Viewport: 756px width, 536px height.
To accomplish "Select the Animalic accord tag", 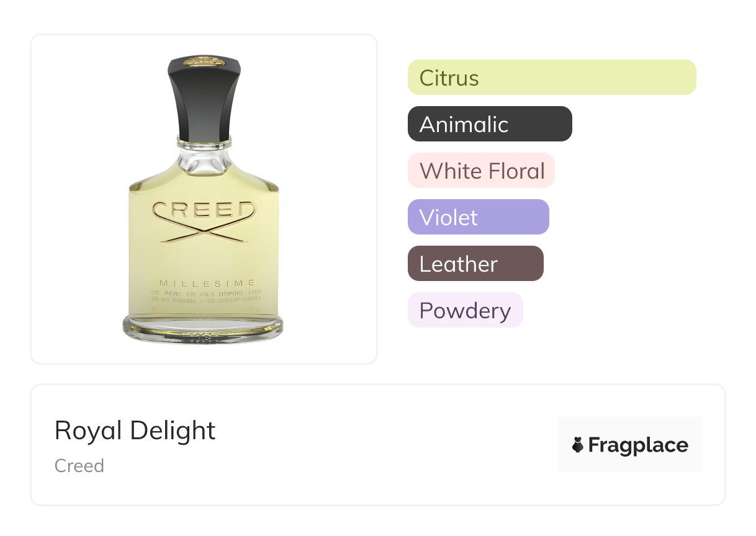I will (490, 124).
